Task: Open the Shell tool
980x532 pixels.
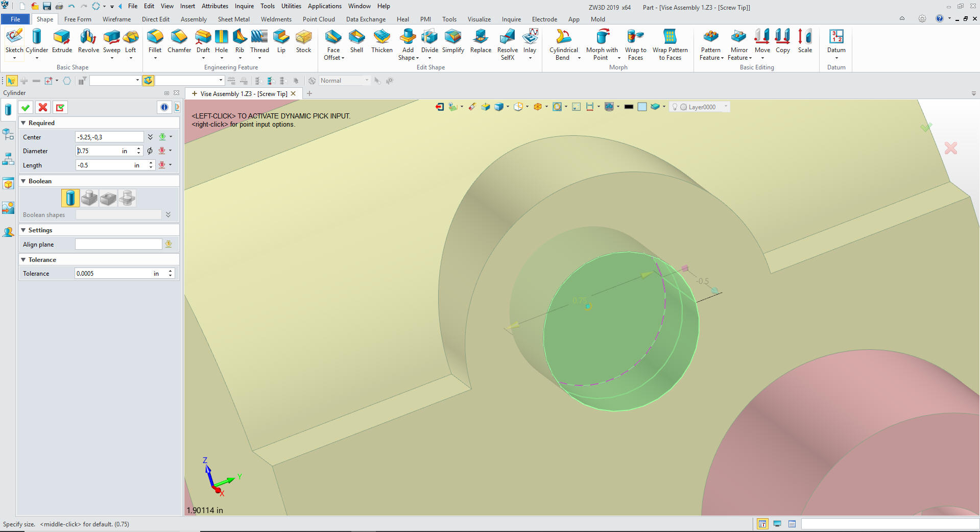Action: coord(356,41)
